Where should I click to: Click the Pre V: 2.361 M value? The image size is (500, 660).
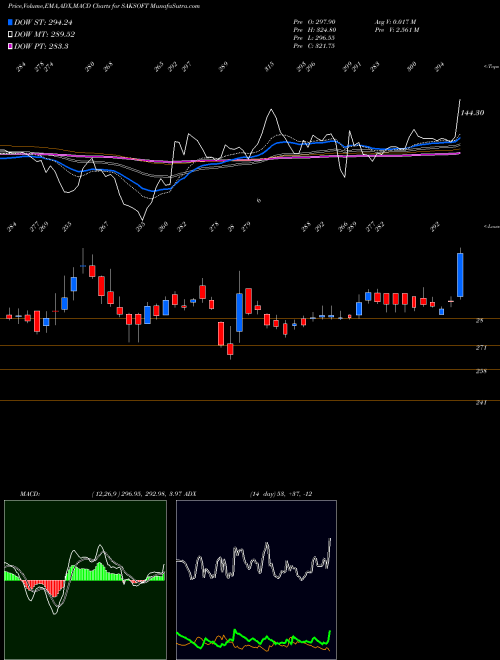[396, 30]
